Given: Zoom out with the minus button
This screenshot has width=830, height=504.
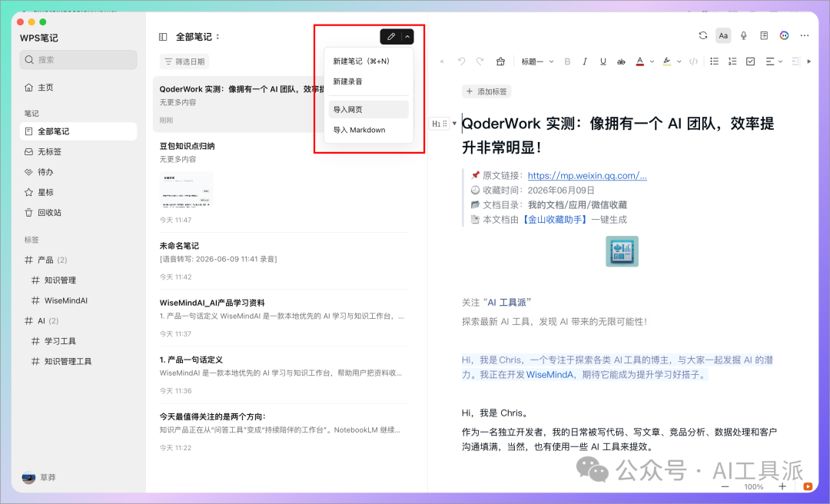Looking at the screenshot, I should point(725,486).
